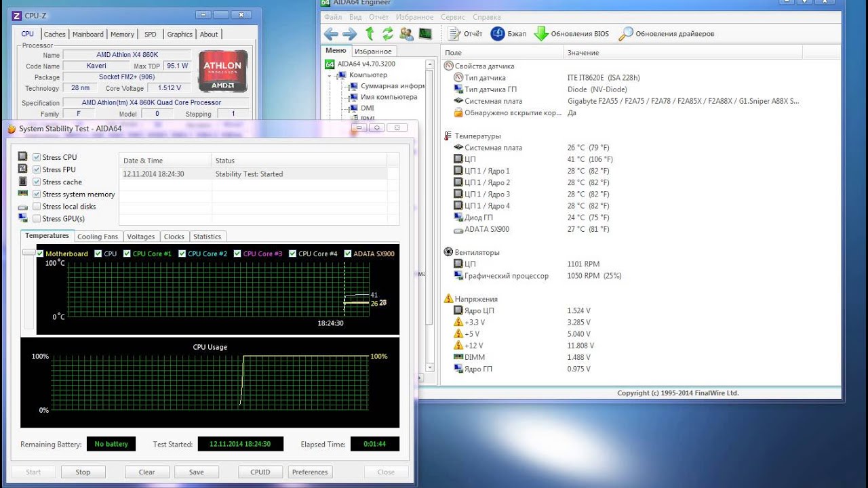Switch to Statistics tab
The height and width of the screenshot is (488, 868).
207,237
